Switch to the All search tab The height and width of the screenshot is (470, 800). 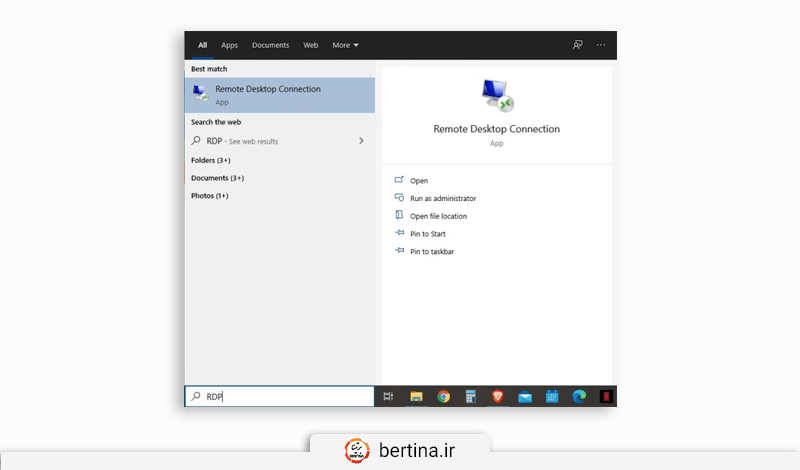[203, 45]
